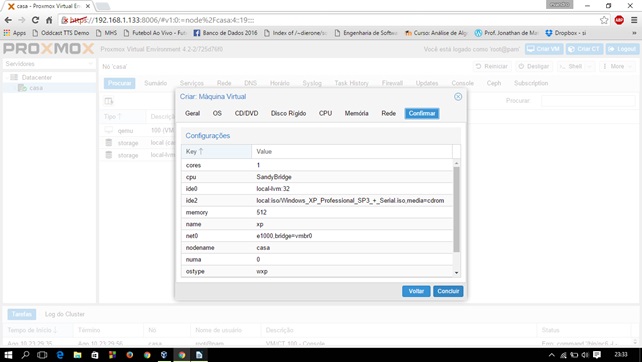Screen dimensions: 642x362
Task: Open the Servidores view dropdown
Action: pyautogui.click(x=90, y=64)
